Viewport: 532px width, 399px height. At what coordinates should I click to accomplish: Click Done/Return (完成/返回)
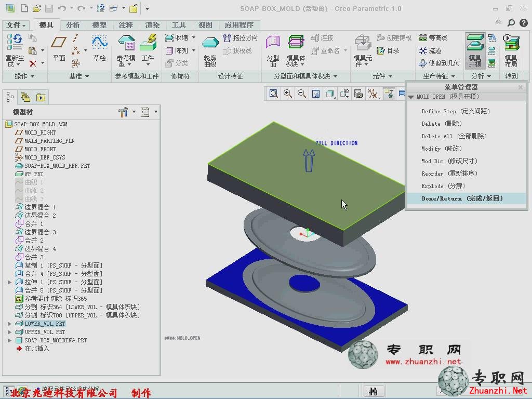tap(462, 198)
